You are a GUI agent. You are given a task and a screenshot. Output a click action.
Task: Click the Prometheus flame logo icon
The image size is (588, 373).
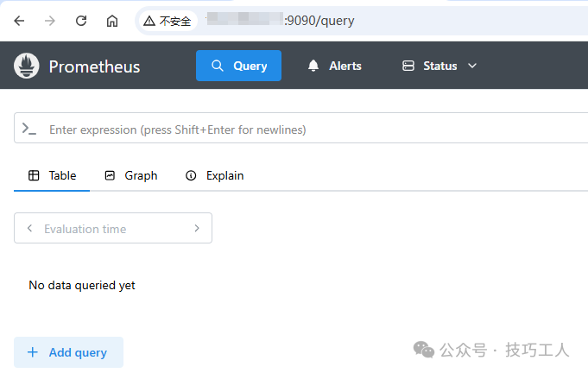(x=28, y=66)
